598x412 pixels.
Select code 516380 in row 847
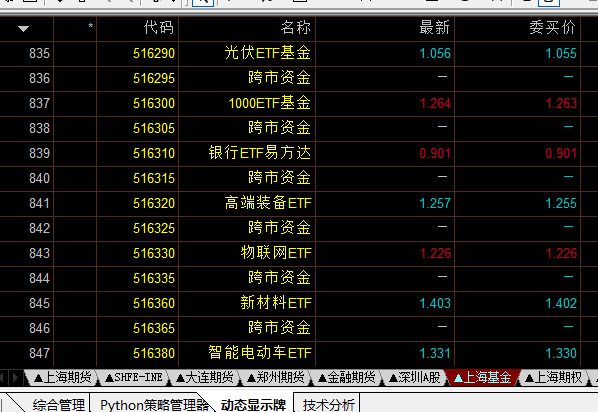pyautogui.click(x=154, y=353)
